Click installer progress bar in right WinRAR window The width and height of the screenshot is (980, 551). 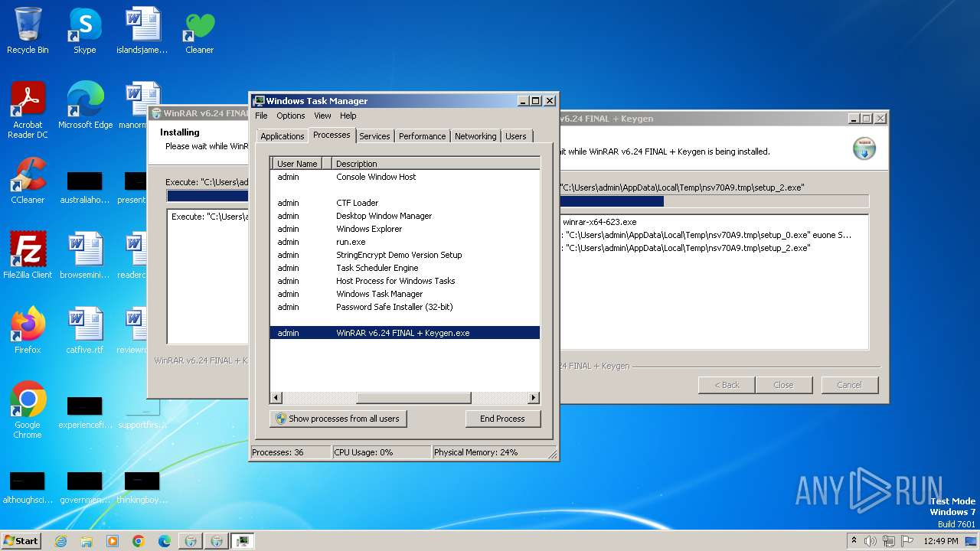[714, 201]
